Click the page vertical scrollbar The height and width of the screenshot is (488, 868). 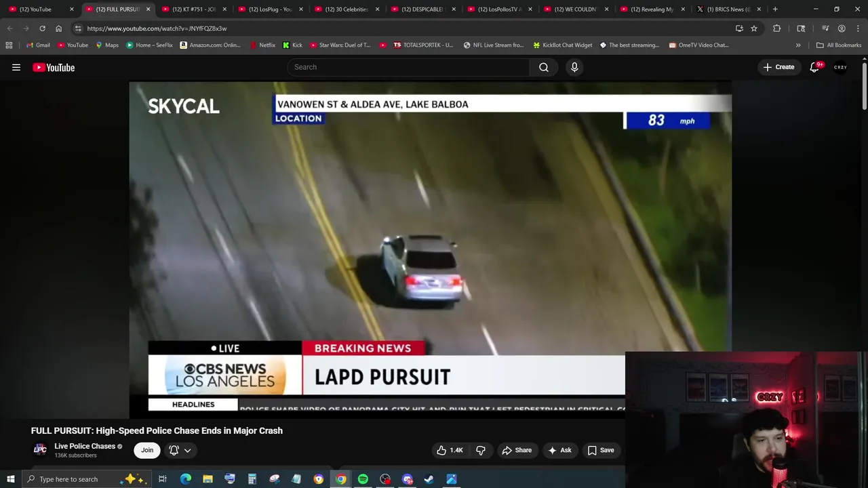point(865,85)
